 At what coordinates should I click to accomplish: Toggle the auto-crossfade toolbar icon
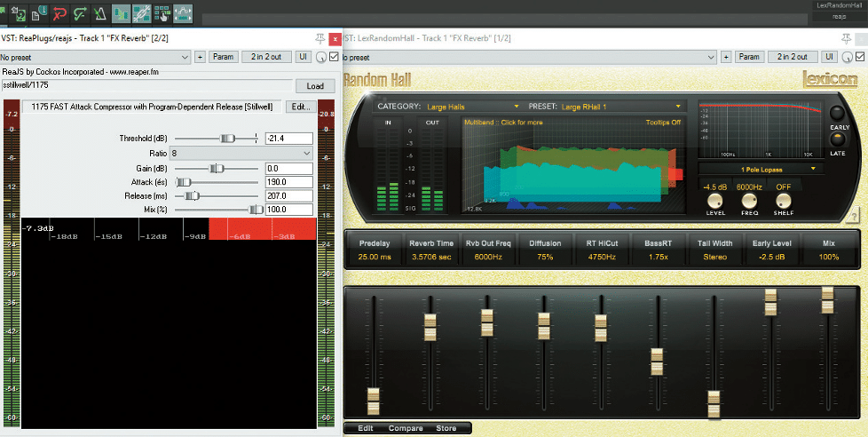pos(122,14)
